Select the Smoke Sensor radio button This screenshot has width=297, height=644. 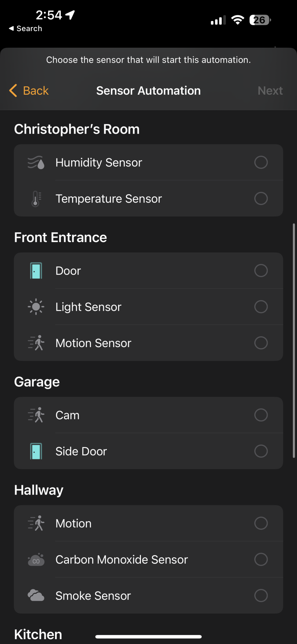click(261, 595)
